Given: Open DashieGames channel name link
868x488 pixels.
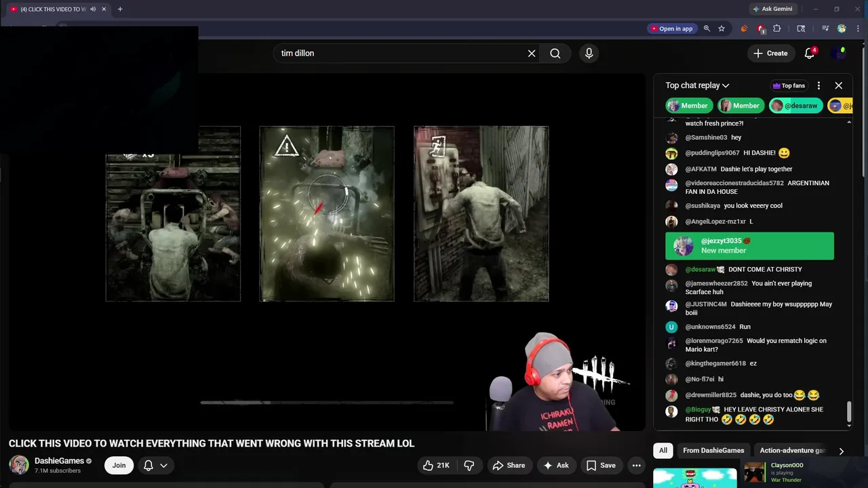Looking at the screenshot, I should click(59, 461).
